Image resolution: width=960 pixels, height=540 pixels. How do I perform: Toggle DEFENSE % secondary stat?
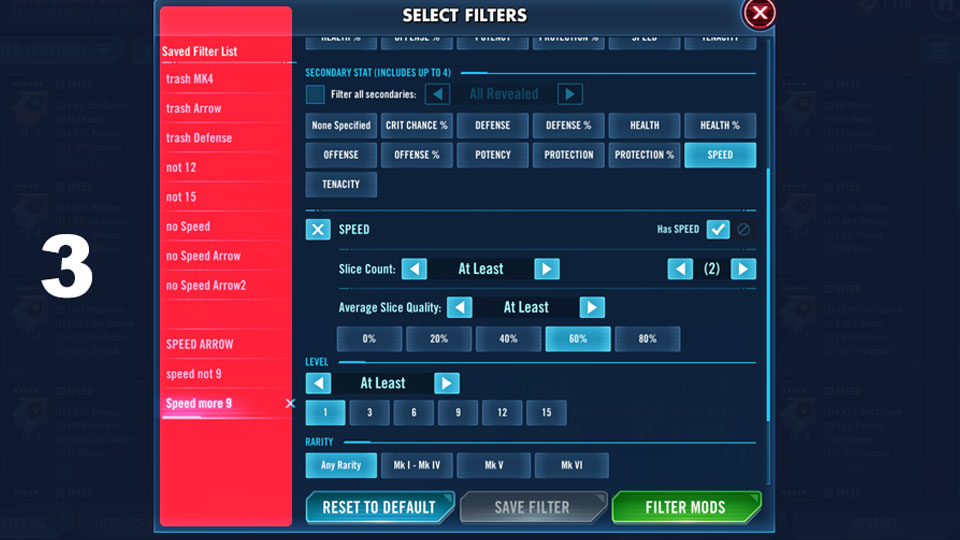(x=569, y=126)
